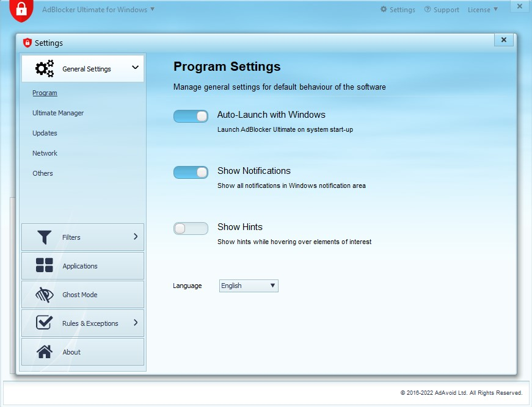This screenshot has height=407, width=532.
Task: Click the question mark Support icon
Action: [428, 9]
